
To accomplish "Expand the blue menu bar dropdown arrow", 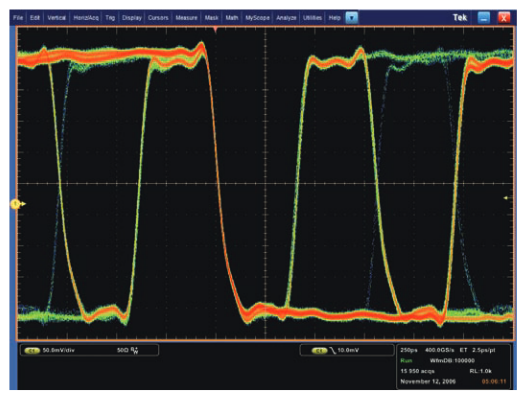I will coord(352,18).
